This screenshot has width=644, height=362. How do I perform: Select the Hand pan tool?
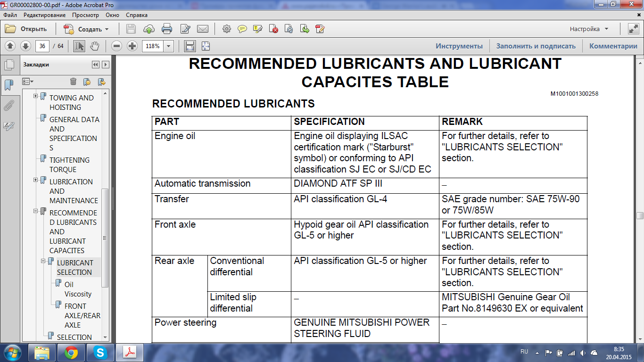[94, 46]
